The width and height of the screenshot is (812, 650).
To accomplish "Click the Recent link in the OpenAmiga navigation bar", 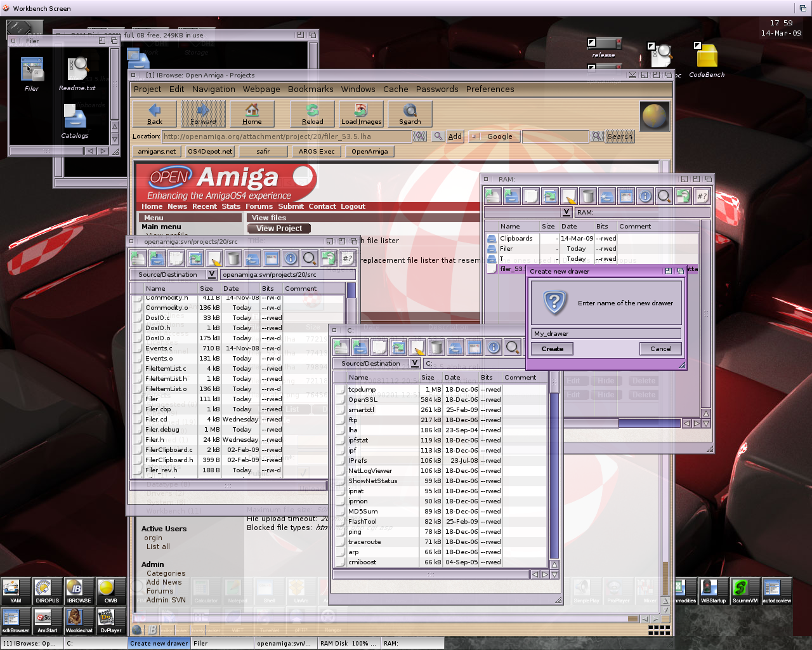I will pos(204,206).
